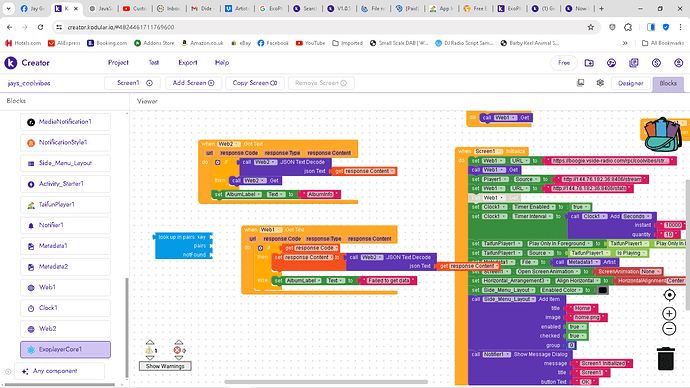
Task: Open the browser tab search chevron
Action: point(8,8)
